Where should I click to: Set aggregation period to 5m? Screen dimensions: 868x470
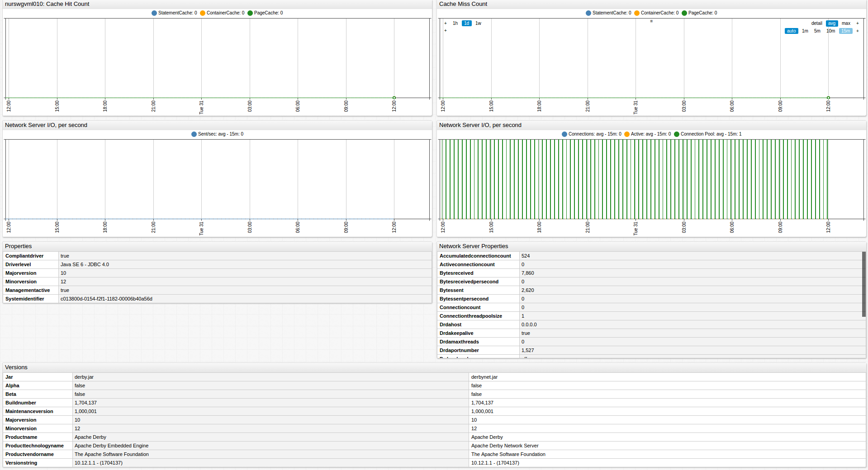point(817,31)
